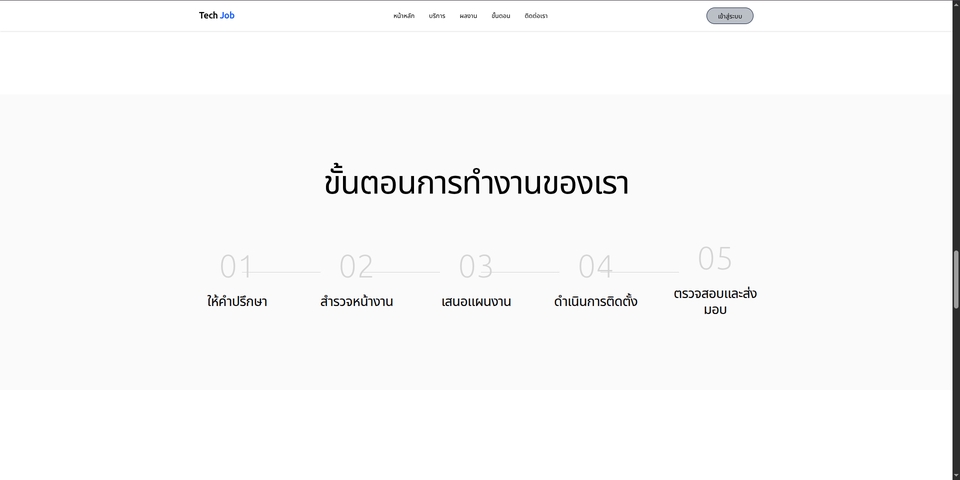Jump to the ขั้นตอน section link

click(501, 16)
